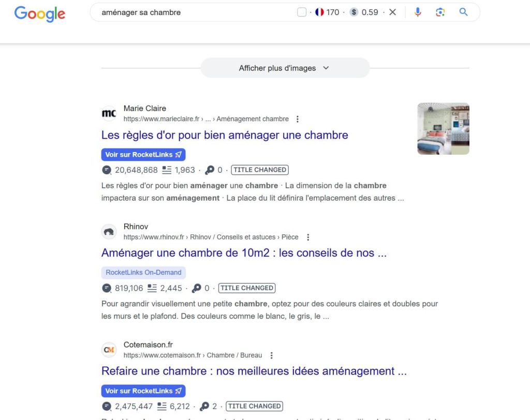The image size is (530, 420).
Task: Click TITLE CHANGED badge on Rhinov result
Action: 247,288
